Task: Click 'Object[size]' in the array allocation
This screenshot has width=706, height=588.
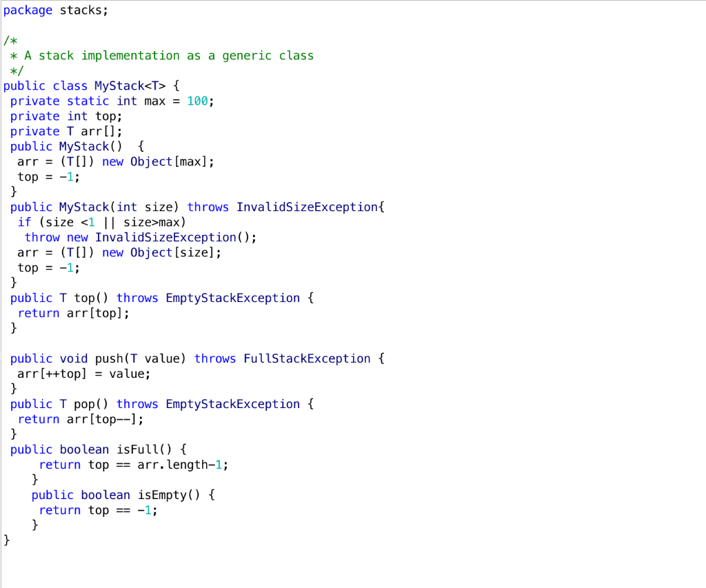Action: 172,252
